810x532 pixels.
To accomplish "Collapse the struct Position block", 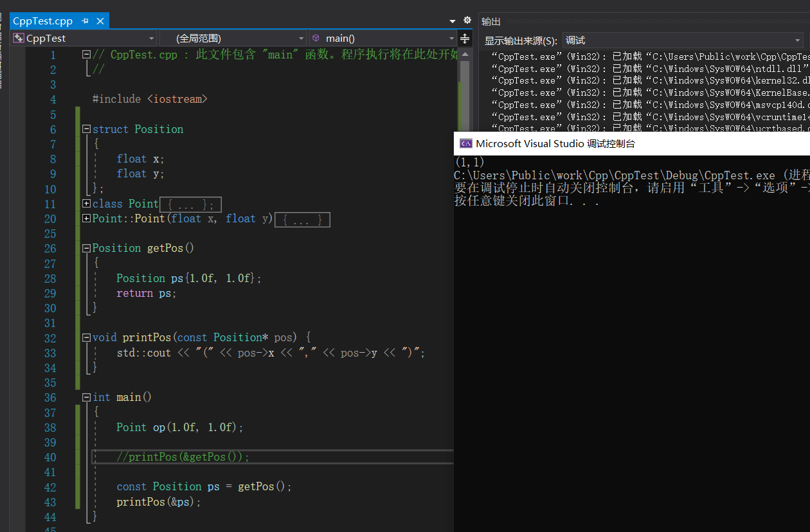I will (87, 129).
